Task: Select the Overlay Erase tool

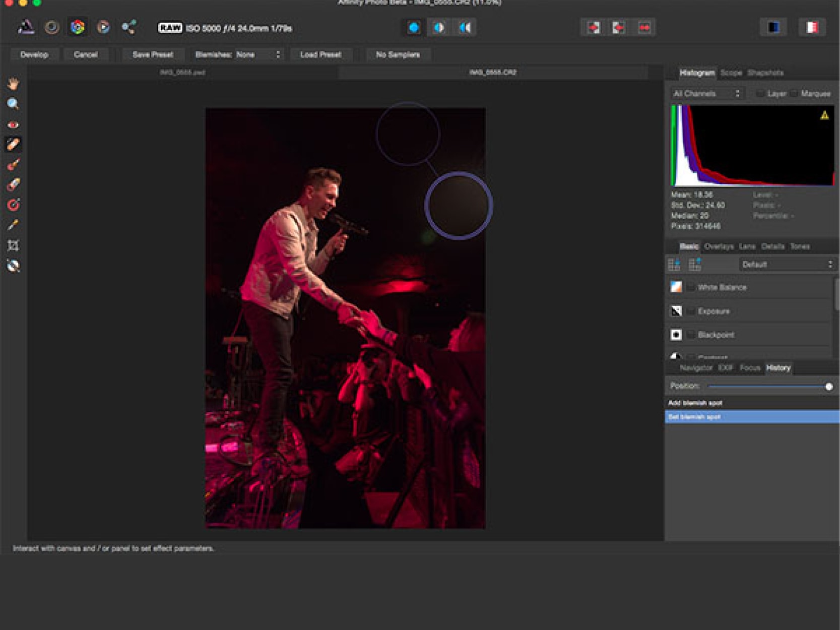Action: 13,184
